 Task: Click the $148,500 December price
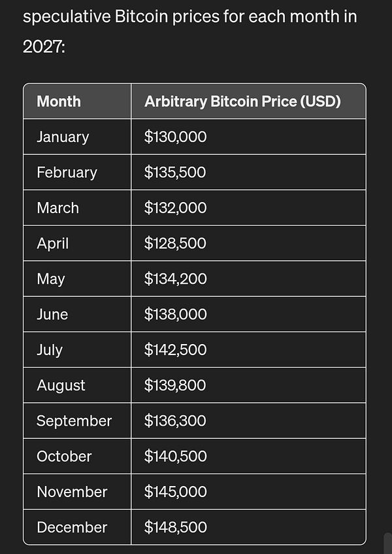pos(175,527)
